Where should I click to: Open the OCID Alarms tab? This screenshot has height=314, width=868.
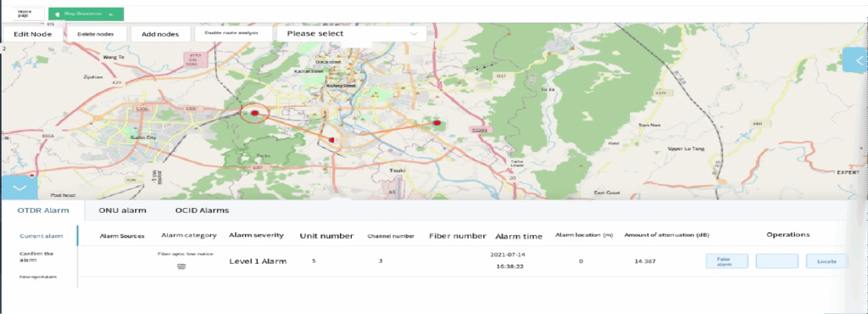pyautogui.click(x=202, y=210)
